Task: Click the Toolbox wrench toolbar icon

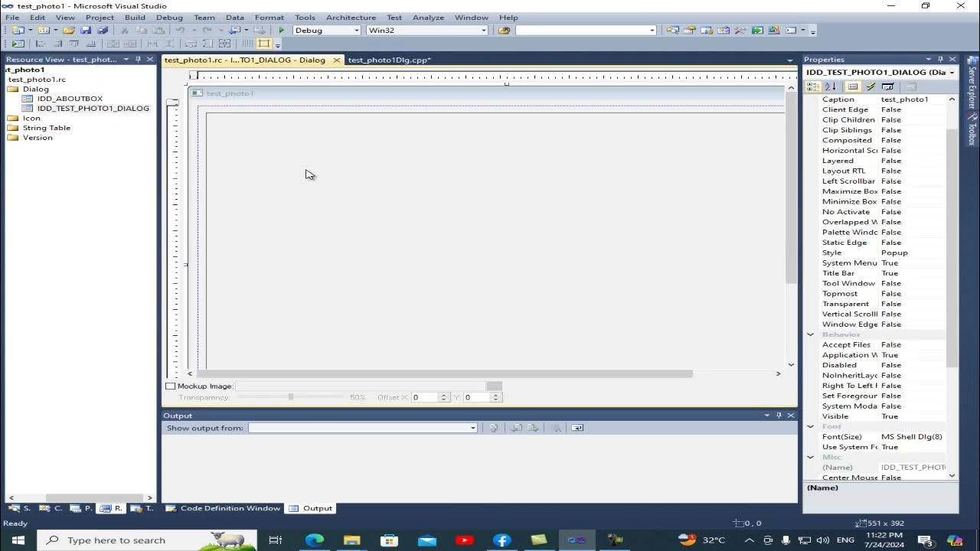Action: tap(740, 31)
